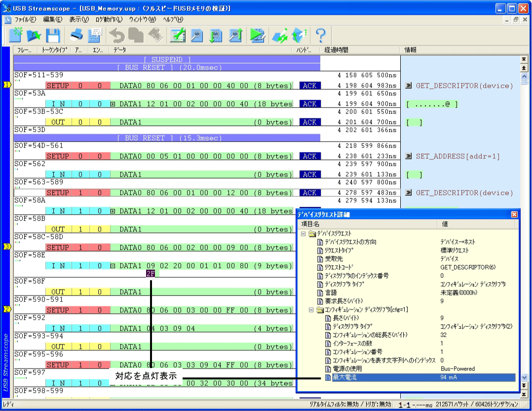Page up double-arrow scroll button
Viewport: 532px width, 411px height.
[524, 68]
